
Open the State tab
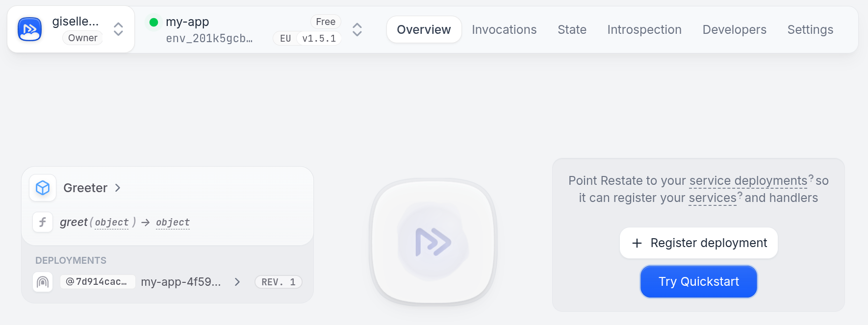572,29
